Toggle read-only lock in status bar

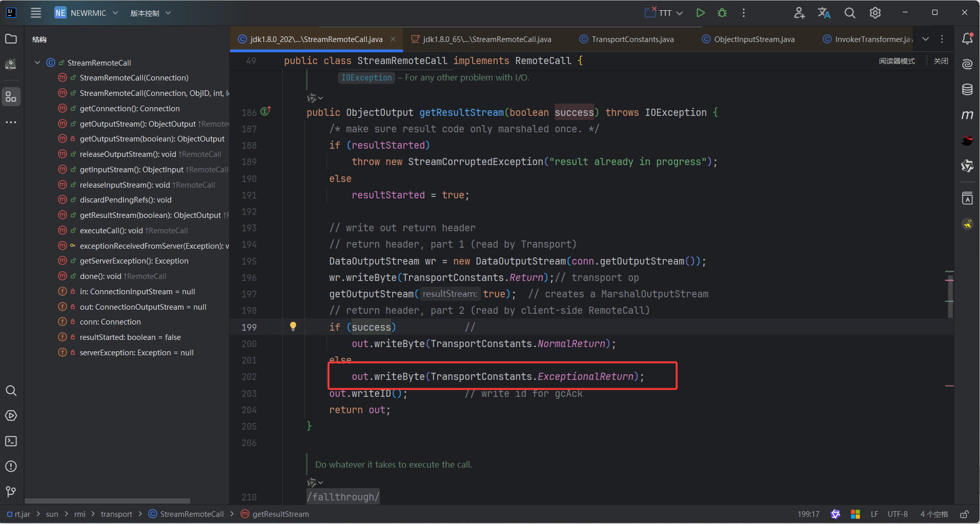coord(964,514)
